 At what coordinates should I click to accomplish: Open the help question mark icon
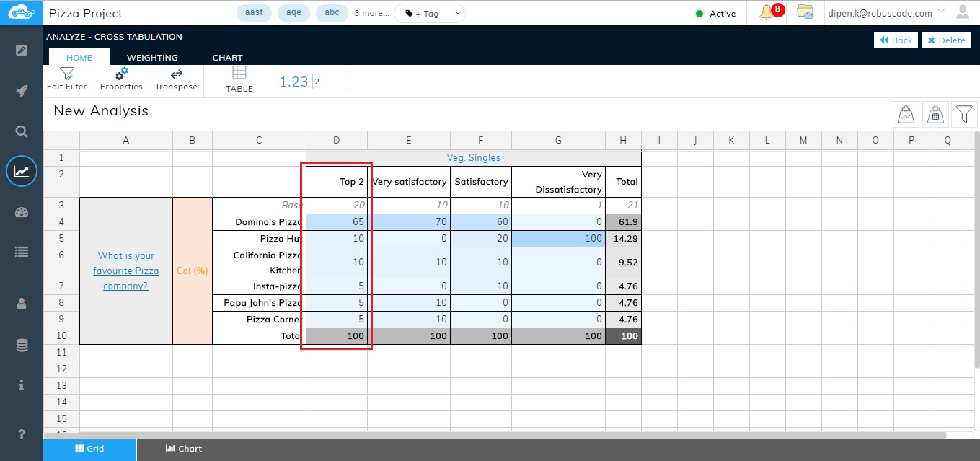[22, 434]
